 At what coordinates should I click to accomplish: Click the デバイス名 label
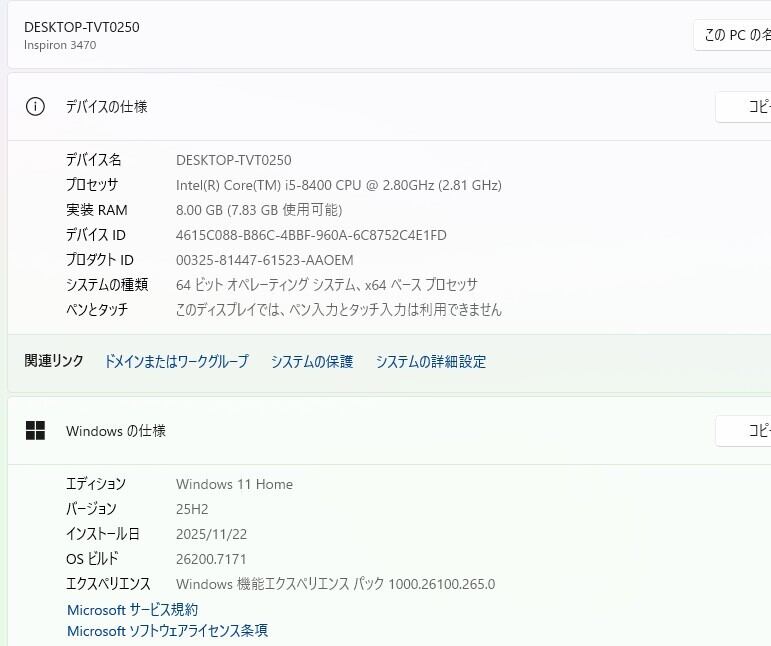point(93,160)
